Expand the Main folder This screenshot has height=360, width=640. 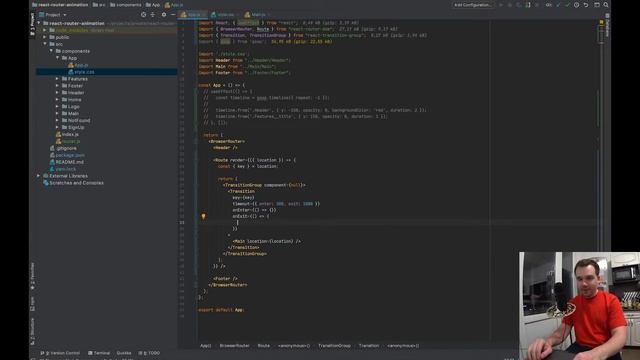click(x=58, y=113)
